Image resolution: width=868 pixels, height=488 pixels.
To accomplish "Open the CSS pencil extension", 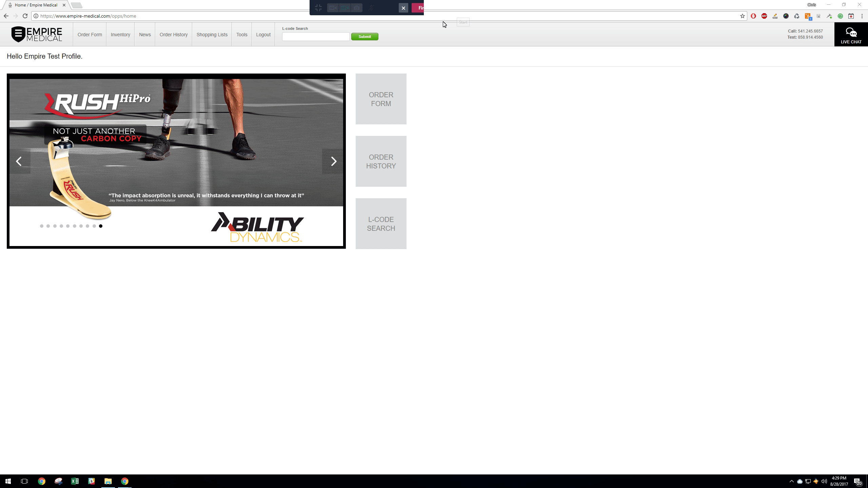I will pos(775,16).
